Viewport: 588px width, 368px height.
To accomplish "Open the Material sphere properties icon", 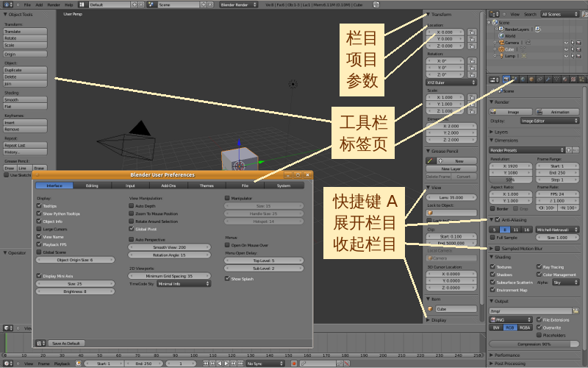I will (x=564, y=79).
